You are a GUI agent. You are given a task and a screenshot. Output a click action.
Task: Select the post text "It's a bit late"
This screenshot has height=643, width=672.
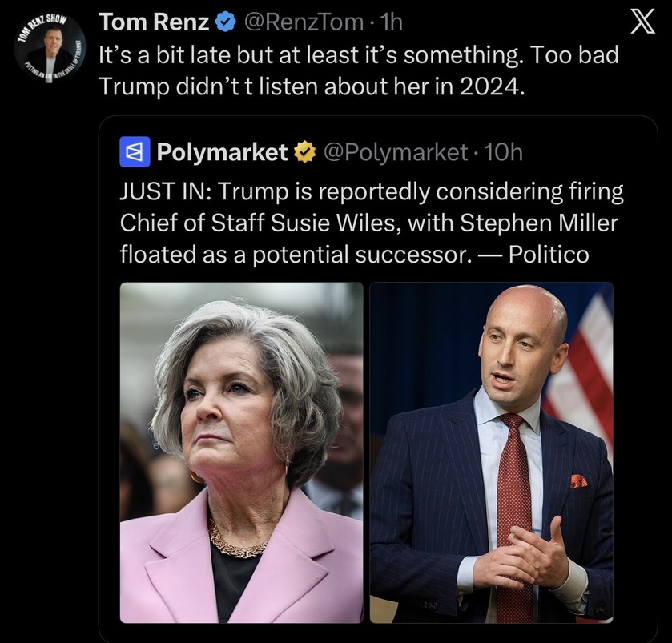click(x=161, y=55)
